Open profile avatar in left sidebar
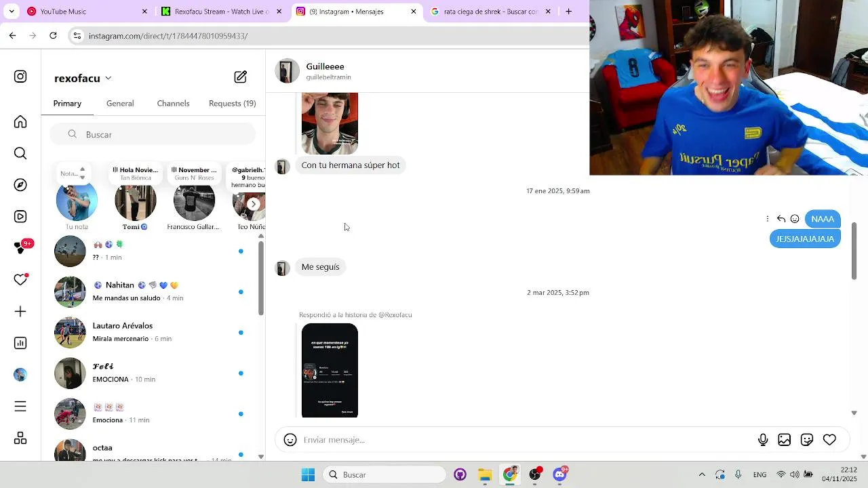Viewport: 868px width, 488px height. (20, 375)
